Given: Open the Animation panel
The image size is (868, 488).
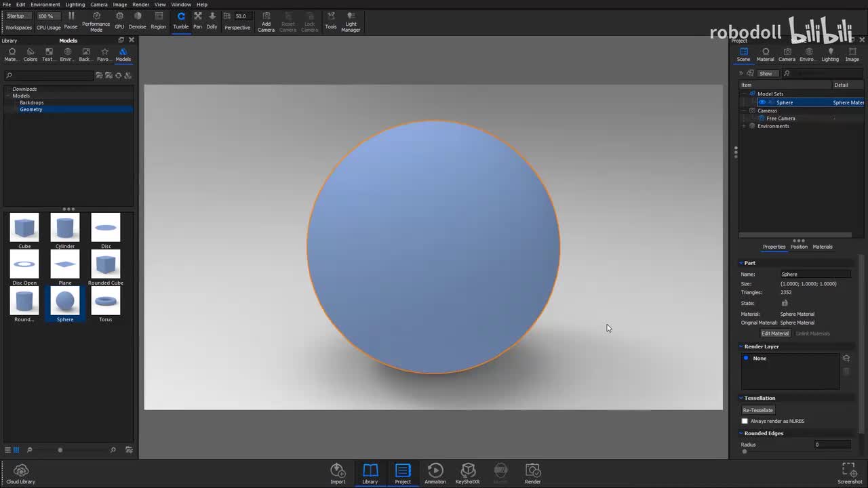Looking at the screenshot, I should click(435, 474).
